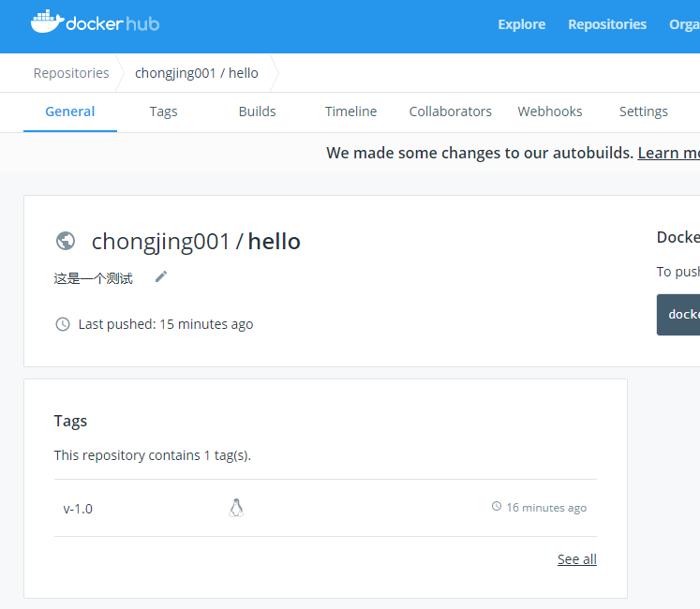Open the Collaborators tab
700x609 pixels.
coord(451,111)
